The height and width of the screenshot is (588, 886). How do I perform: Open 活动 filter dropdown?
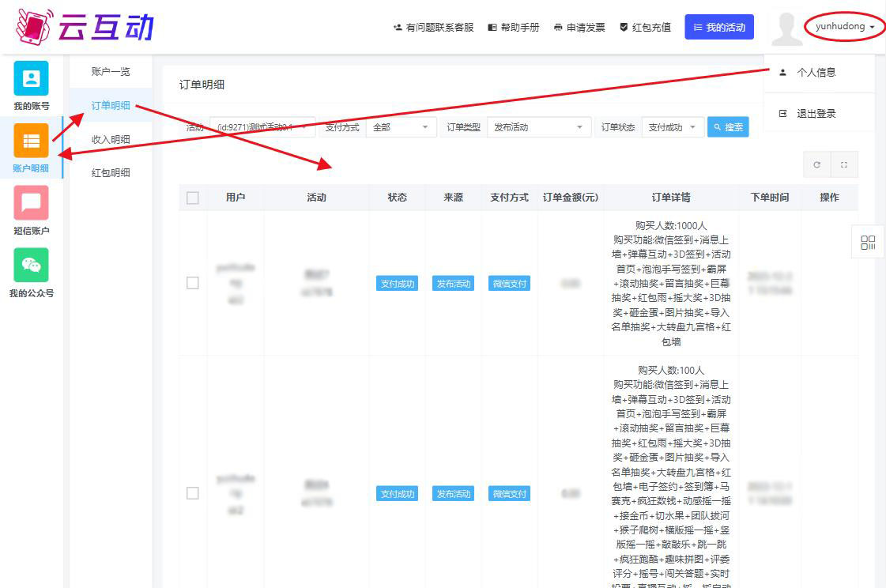click(262, 127)
